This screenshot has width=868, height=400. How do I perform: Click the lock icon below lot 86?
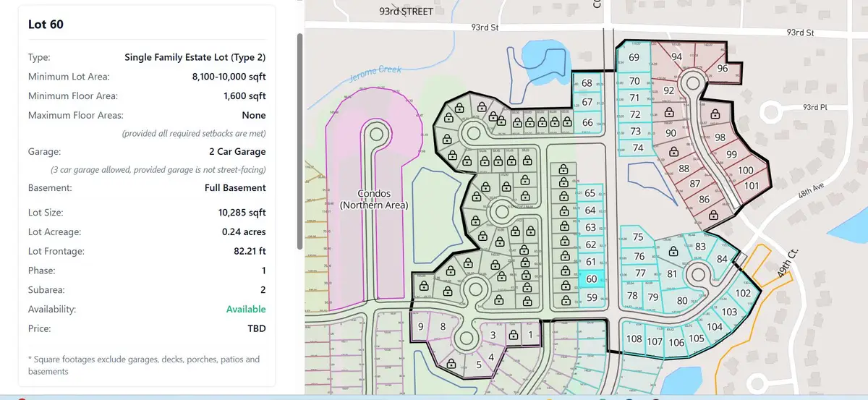tap(714, 214)
